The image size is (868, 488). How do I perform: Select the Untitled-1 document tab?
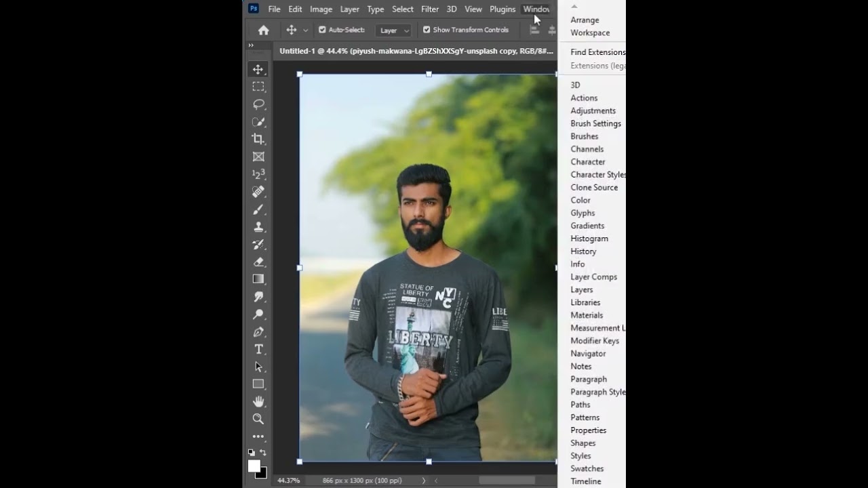[416, 51]
